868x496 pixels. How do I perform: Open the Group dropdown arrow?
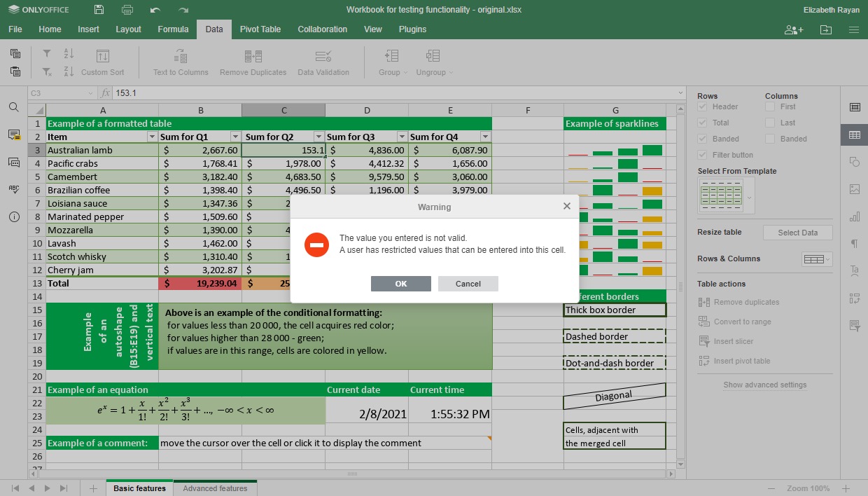coord(405,72)
